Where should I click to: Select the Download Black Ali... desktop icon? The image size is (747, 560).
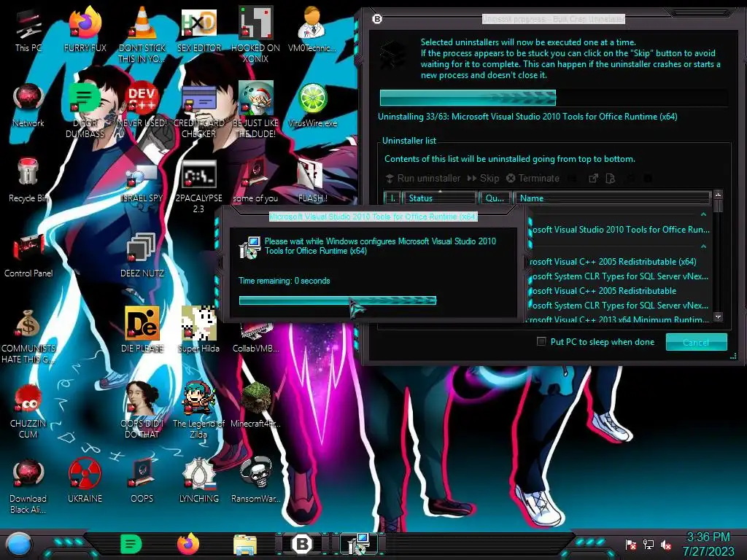28,486
